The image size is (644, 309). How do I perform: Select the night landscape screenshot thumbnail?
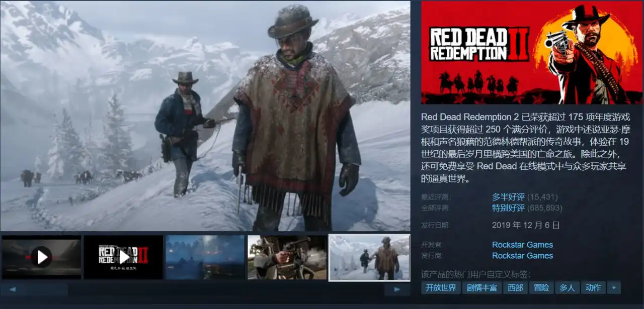pos(205,257)
